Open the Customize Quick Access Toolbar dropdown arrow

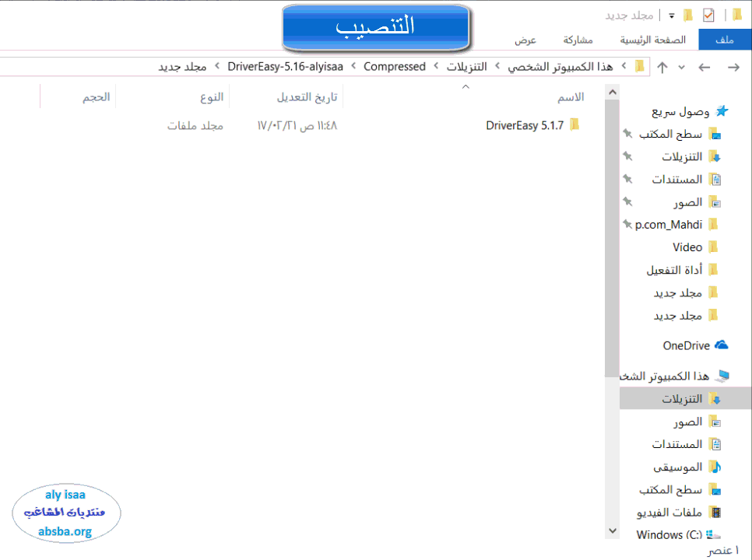click(x=671, y=16)
